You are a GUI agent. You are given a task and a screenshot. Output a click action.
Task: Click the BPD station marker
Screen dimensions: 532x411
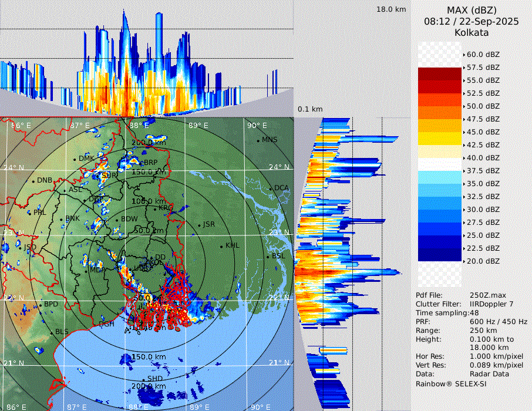tap(40, 305)
